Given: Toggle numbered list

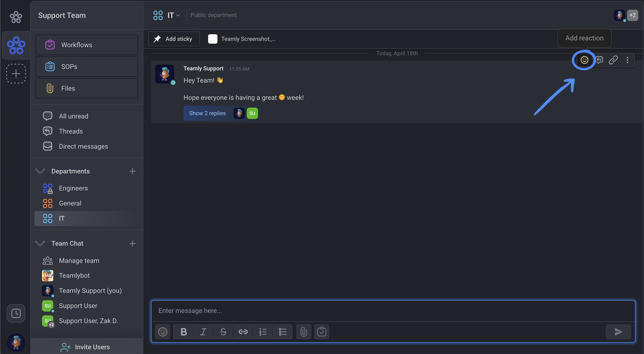Looking at the screenshot, I should pyautogui.click(x=263, y=332).
